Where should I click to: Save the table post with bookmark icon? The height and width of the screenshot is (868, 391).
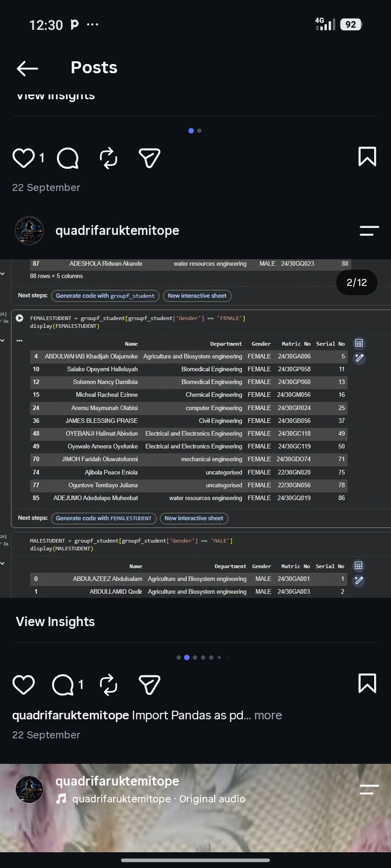click(x=367, y=684)
